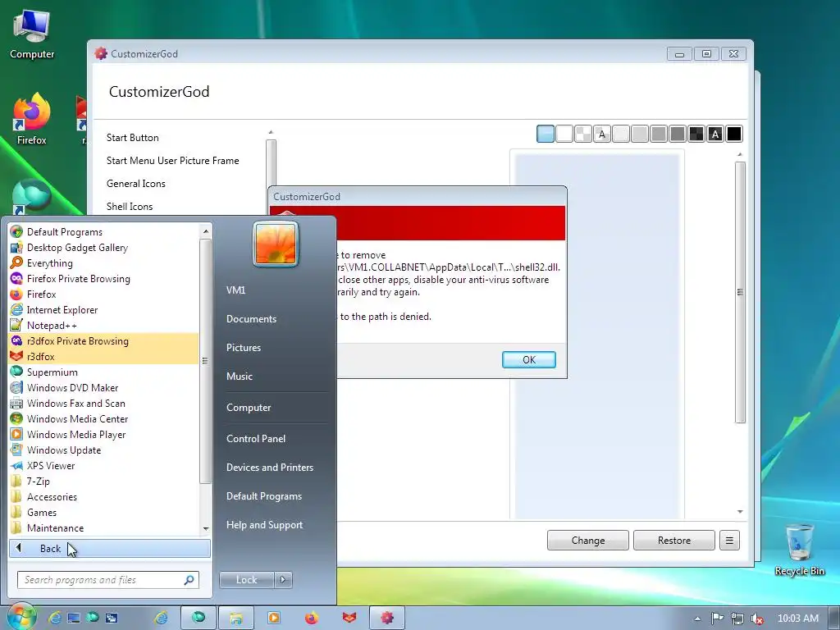This screenshot has height=630, width=840.
Task: Open Devices and Printers
Action: click(270, 467)
